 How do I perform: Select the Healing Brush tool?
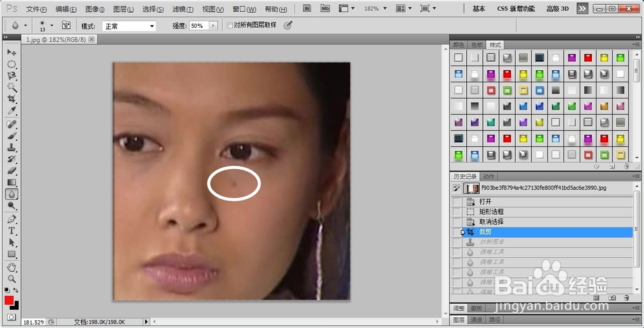click(12, 124)
